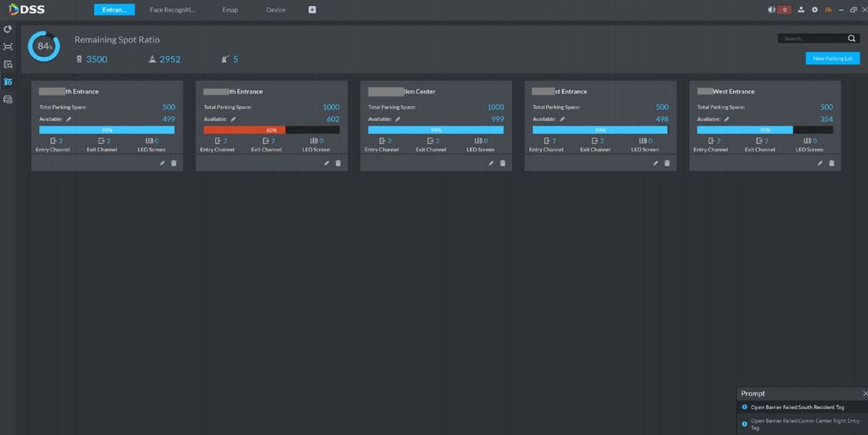Close the Prompt notification panel
Image resolution: width=868 pixels, height=435 pixels.
tap(865, 394)
